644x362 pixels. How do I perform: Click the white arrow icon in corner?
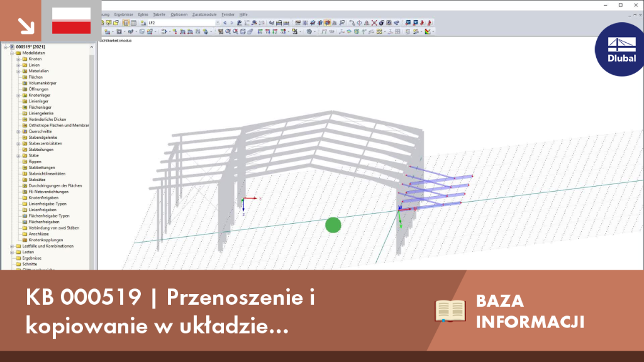coord(26,26)
